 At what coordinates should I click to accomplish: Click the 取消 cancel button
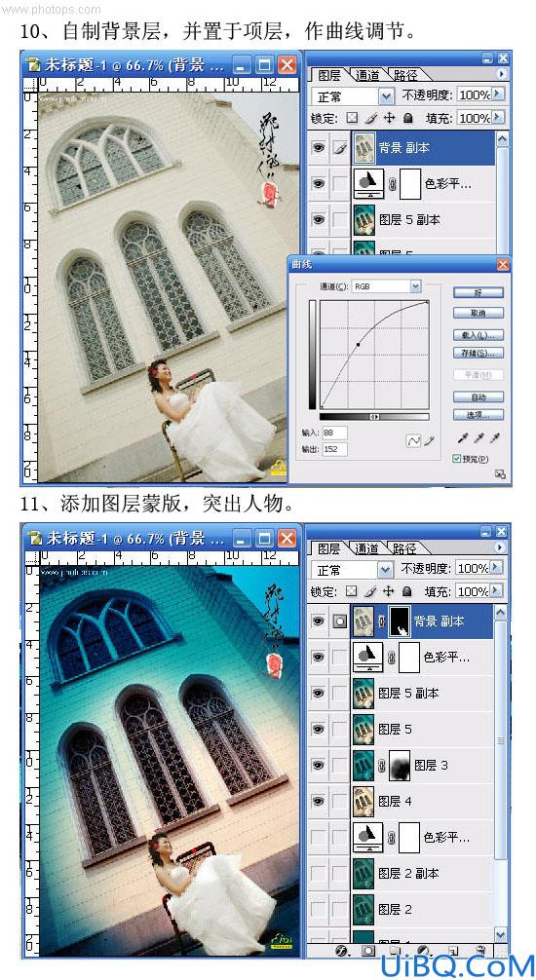(479, 313)
